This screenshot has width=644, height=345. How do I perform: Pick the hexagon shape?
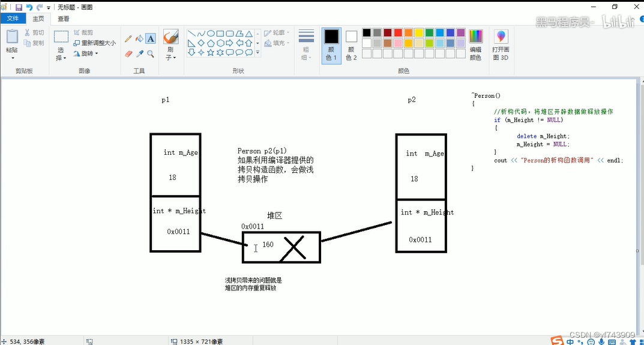click(220, 43)
